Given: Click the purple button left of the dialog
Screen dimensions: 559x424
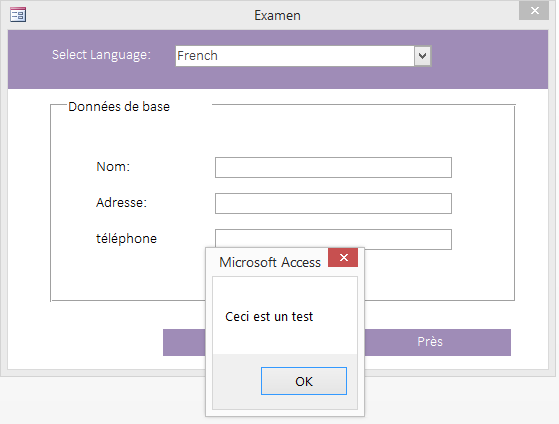Looking at the screenshot, I should pyautogui.click(x=184, y=342).
